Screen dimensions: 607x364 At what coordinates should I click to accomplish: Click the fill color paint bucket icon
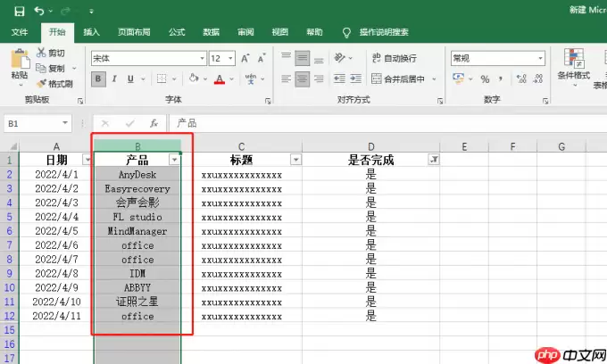point(194,79)
